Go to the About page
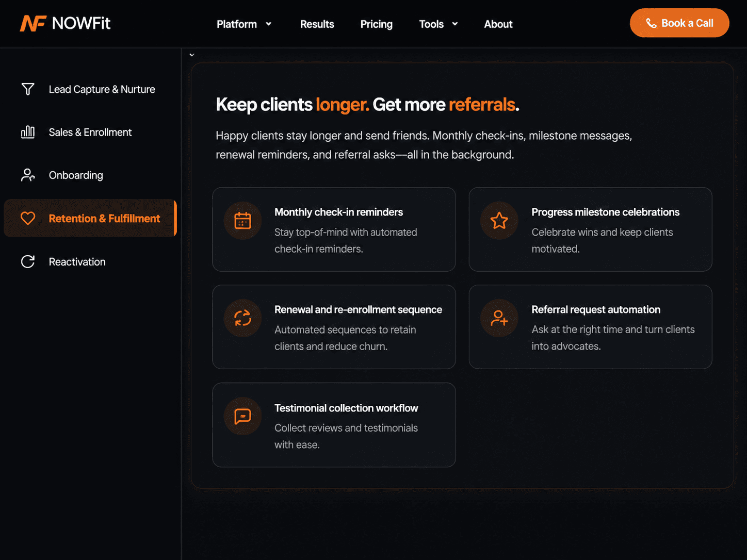The width and height of the screenshot is (747, 560). click(x=498, y=24)
